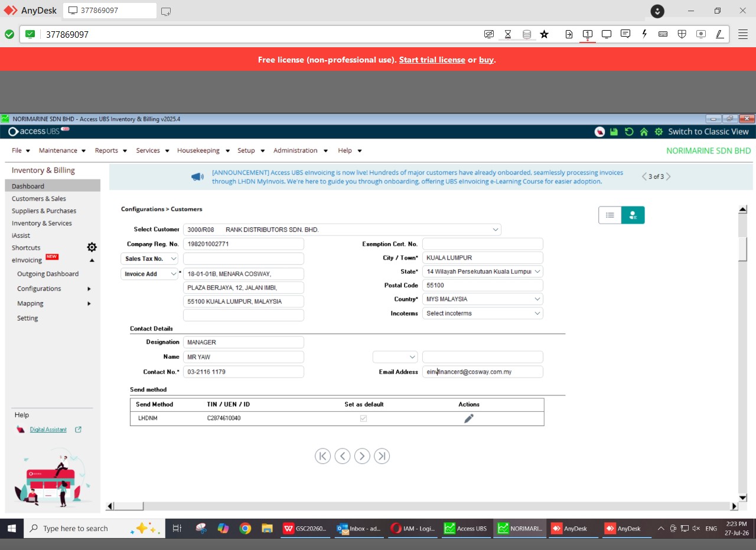Click the vertical scrollbar down arrow
This screenshot has width=756, height=550.
[743, 497]
